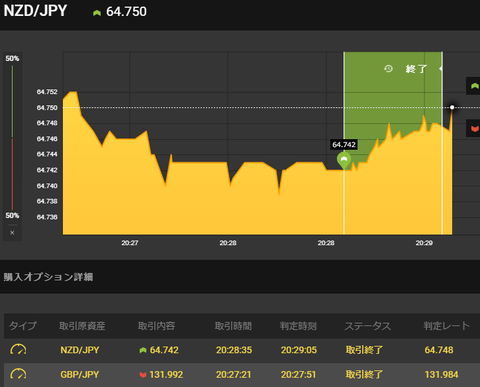480x387 pixels.
Task: Click the green entry marker pin on the chart
Action: 344,160
